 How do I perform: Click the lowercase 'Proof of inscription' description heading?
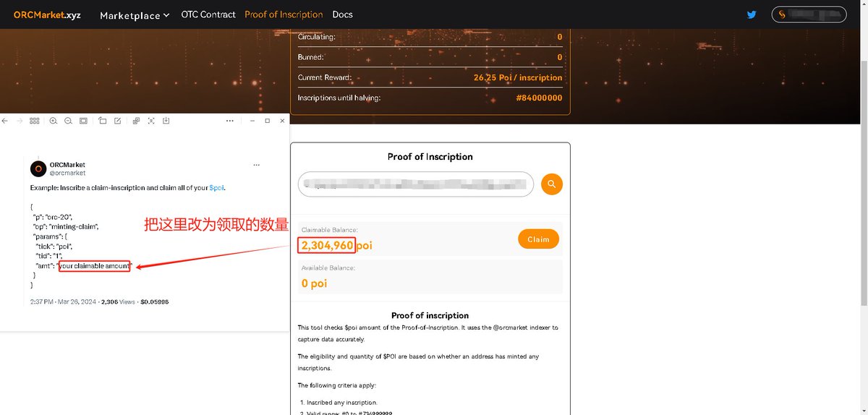(x=430, y=315)
